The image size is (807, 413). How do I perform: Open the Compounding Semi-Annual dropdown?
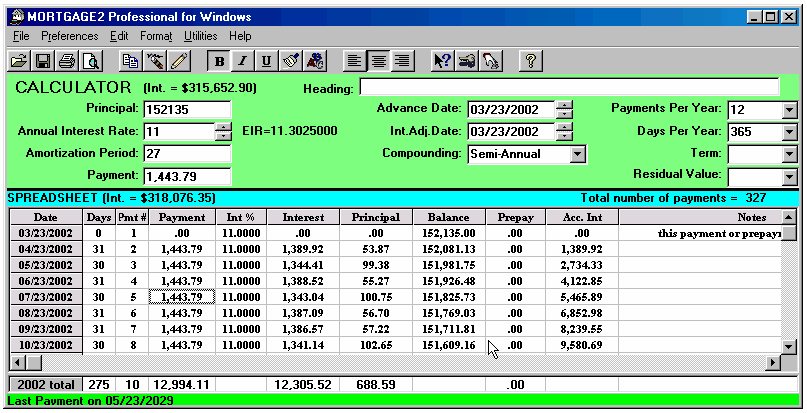tap(577, 154)
